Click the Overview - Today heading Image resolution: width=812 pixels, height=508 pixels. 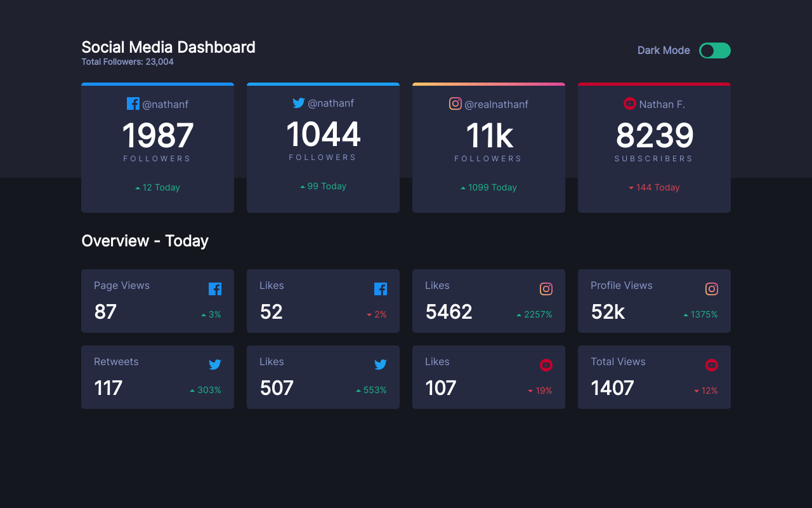coord(145,241)
